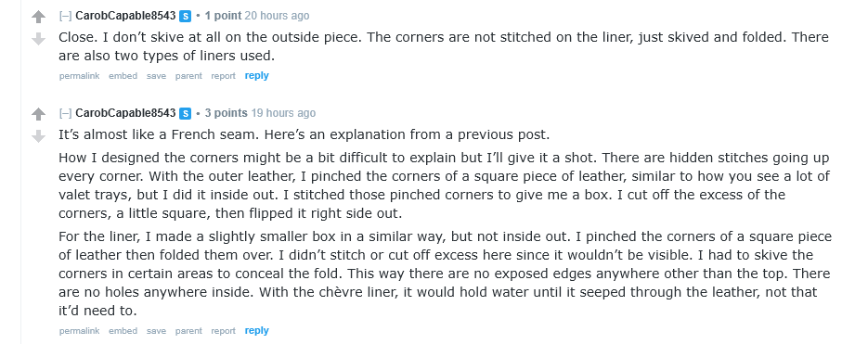Reply to the French seam comment
This screenshot has width=868, height=344.
(257, 331)
